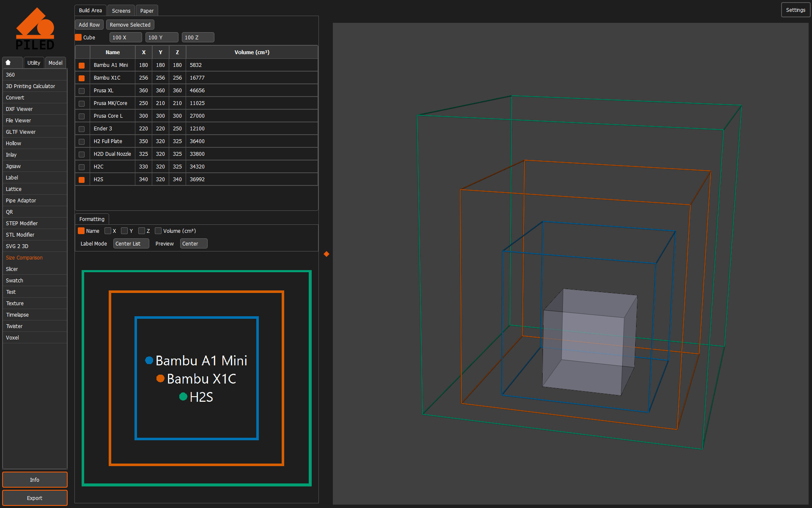
Task: Open the DXF Viewer utility
Action: point(35,109)
